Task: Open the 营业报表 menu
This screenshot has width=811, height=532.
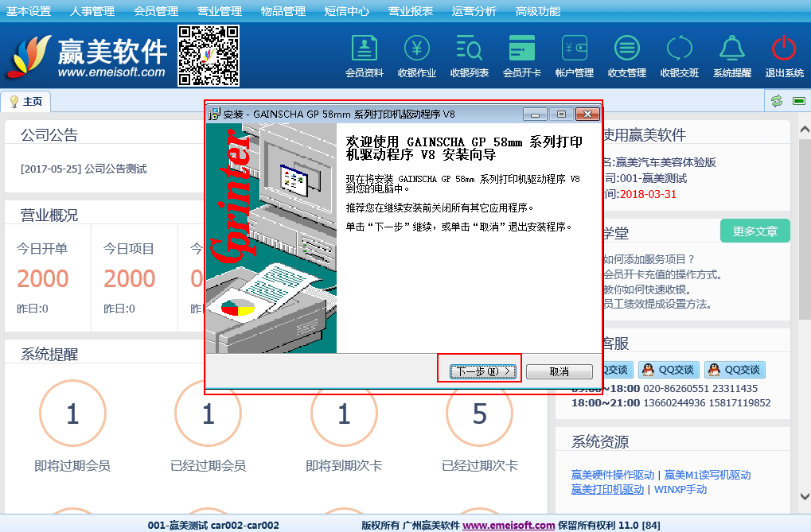Action: point(411,11)
